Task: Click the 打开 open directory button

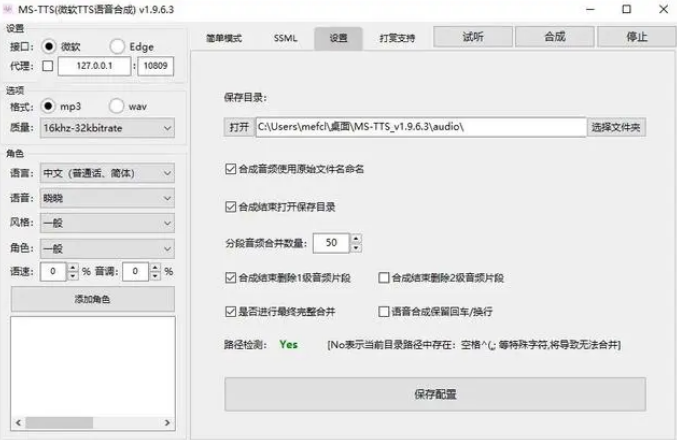Action: 239,127
